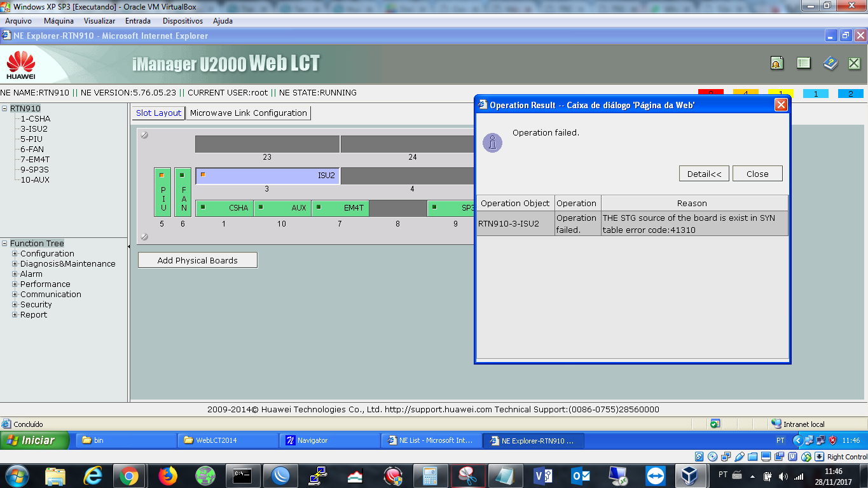This screenshot has height=488, width=868.
Task: Switch to the Slot Layout tab
Action: coord(159,113)
